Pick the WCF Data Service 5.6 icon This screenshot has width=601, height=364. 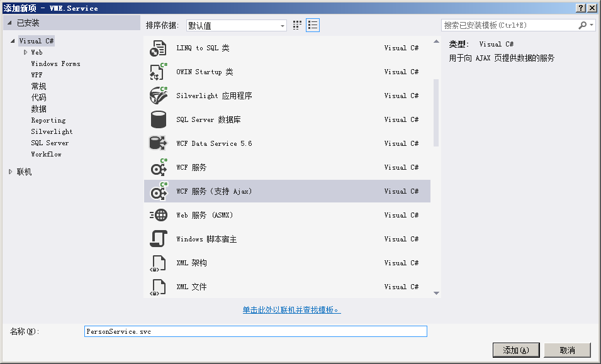click(158, 144)
